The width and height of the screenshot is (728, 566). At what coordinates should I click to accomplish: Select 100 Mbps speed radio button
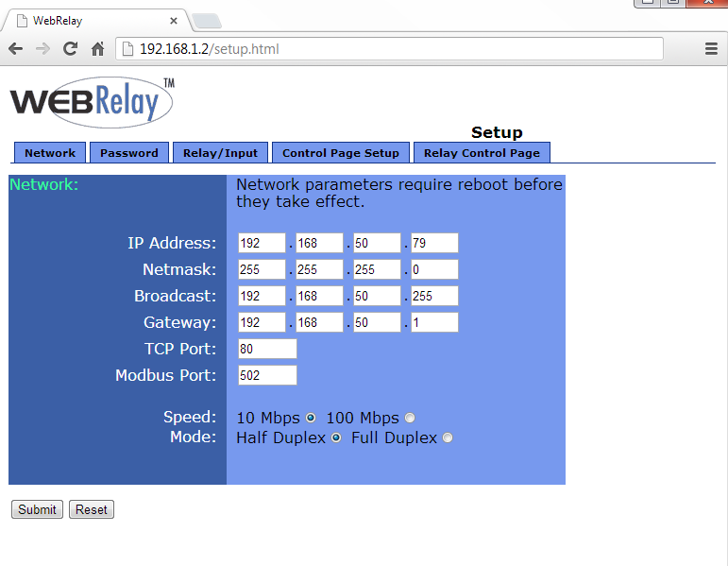[410, 418]
